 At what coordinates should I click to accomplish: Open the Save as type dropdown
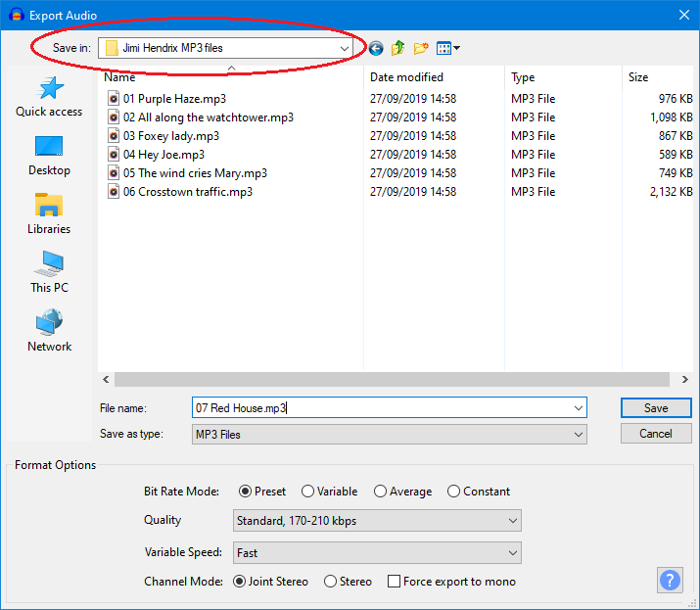click(390, 434)
